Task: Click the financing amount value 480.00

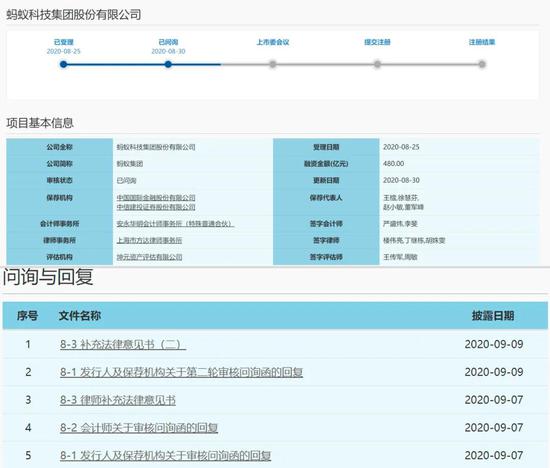Action: 394,163
